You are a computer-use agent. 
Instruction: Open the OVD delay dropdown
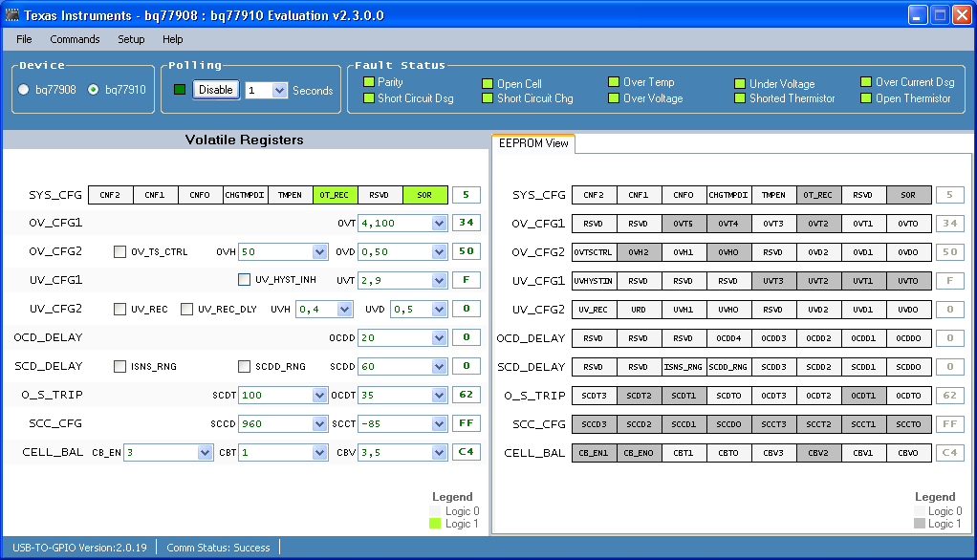click(440, 251)
